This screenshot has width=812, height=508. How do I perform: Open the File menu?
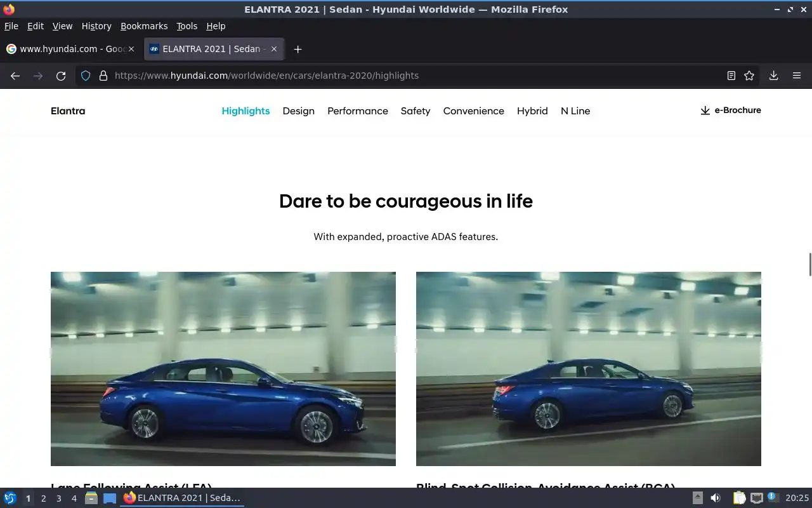[x=11, y=26]
